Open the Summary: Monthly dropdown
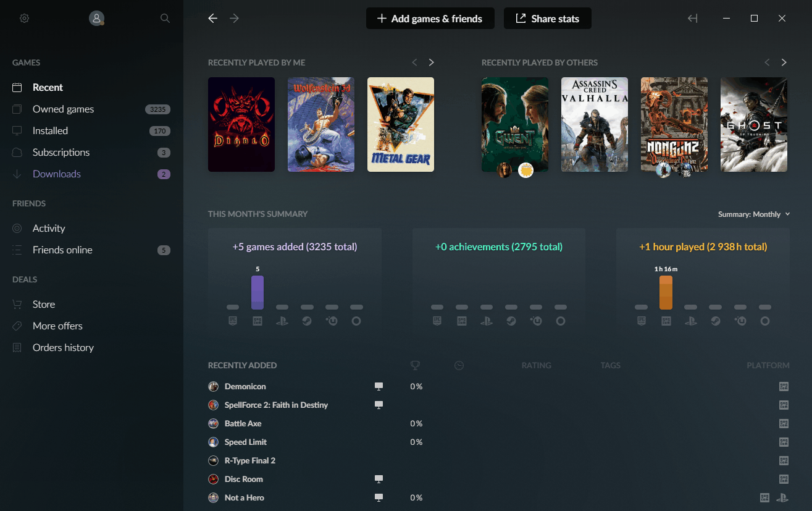Viewport: 812px width, 511px height. point(754,214)
